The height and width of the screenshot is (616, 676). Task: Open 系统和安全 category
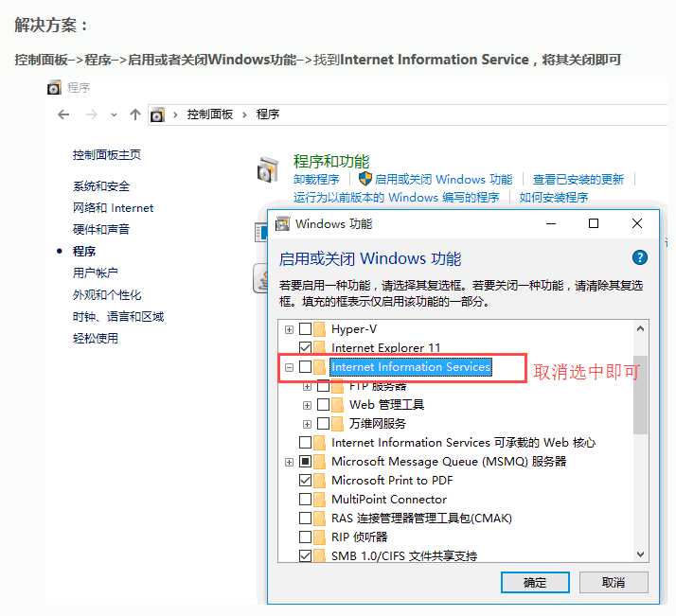click(101, 186)
